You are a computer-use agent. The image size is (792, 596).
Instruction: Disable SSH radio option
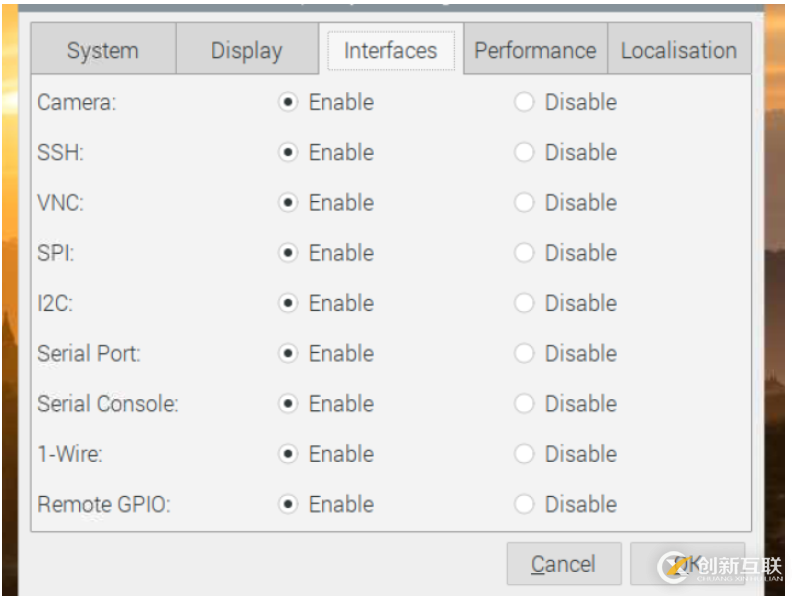pos(524,153)
